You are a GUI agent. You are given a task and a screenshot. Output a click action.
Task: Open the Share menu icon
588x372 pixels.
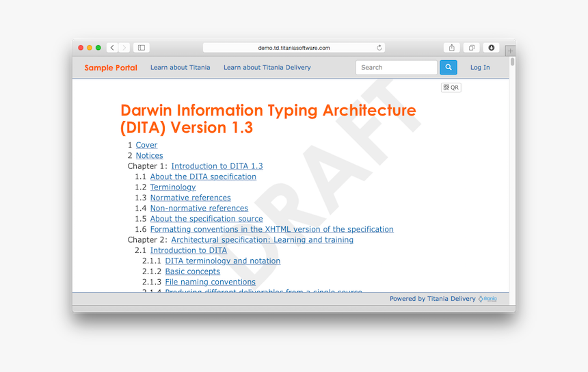[452, 48]
